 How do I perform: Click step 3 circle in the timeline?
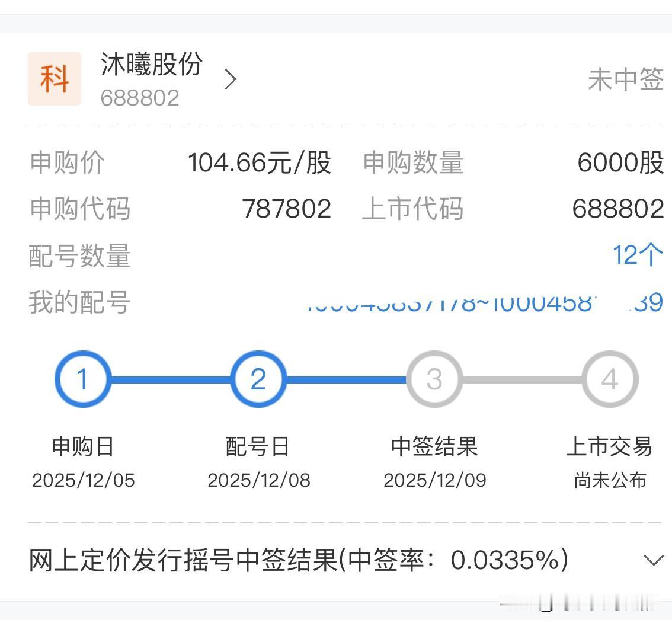click(434, 379)
